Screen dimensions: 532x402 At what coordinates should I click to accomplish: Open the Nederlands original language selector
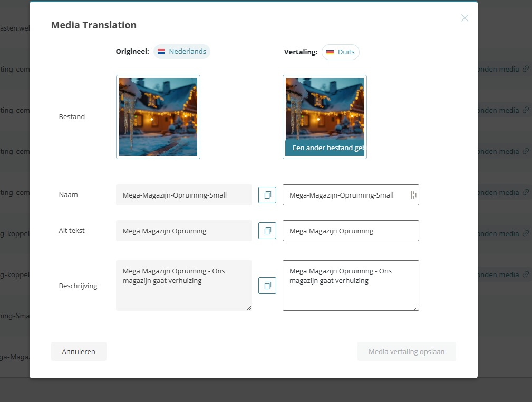(x=182, y=52)
